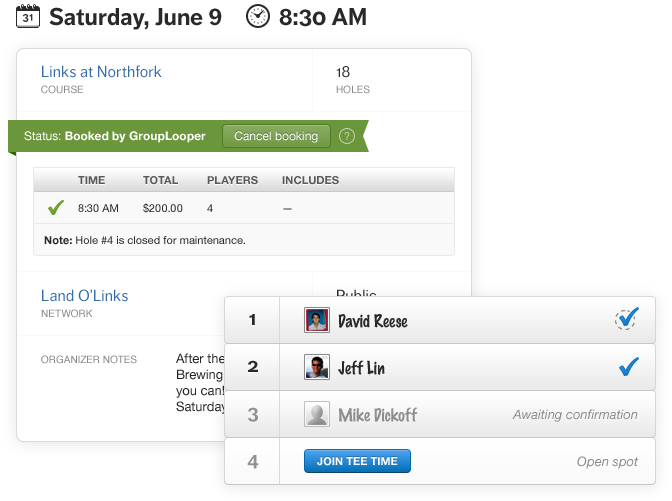Open the Land O'Links network link

[x=84, y=296]
